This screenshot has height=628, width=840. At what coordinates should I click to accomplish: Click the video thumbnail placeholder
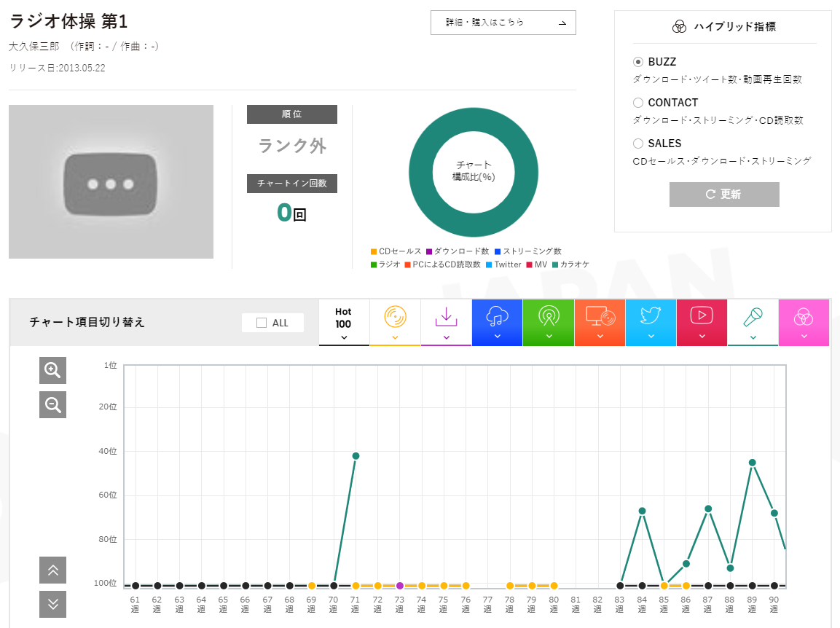pos(111,181)
